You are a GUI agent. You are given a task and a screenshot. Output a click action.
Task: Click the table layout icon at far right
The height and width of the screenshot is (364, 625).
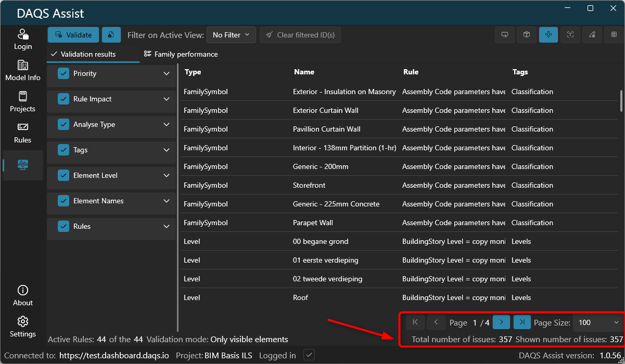(614, 35)
